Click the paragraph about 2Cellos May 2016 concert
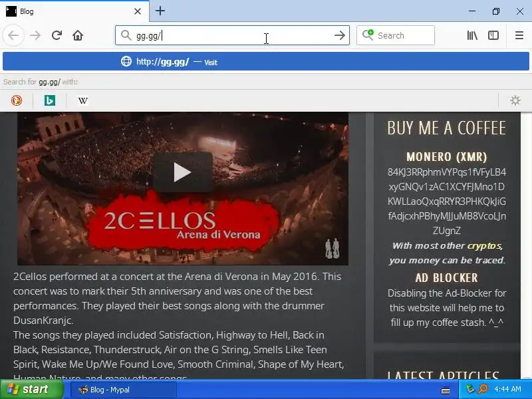 (177, 298)
